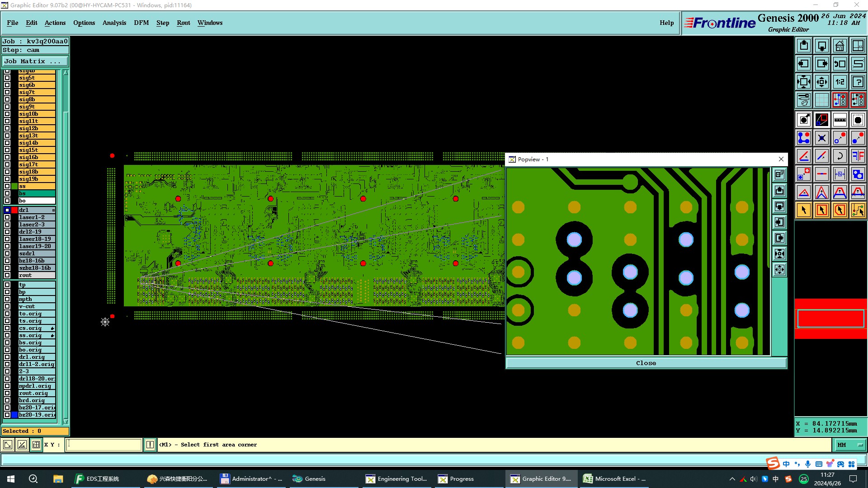Click the Home view icon
This screenshot has width=868, height=488.
coord(840,46)
